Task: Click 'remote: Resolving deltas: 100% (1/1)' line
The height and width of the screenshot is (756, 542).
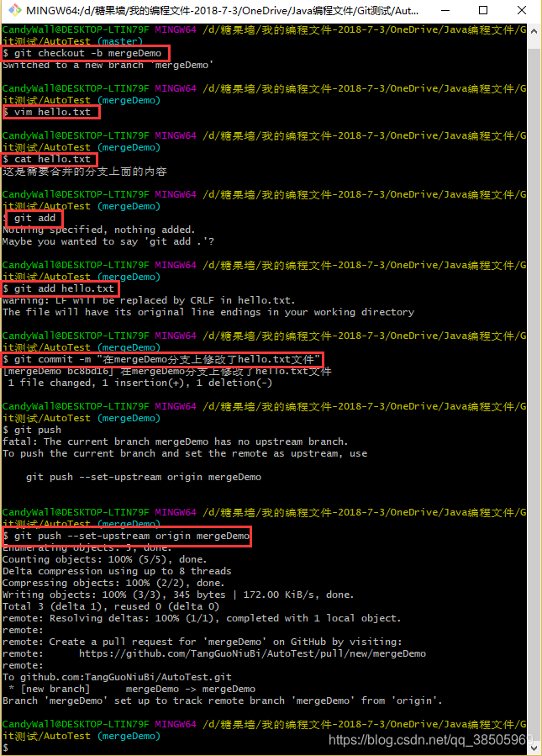Action: (x=202, y=618)
